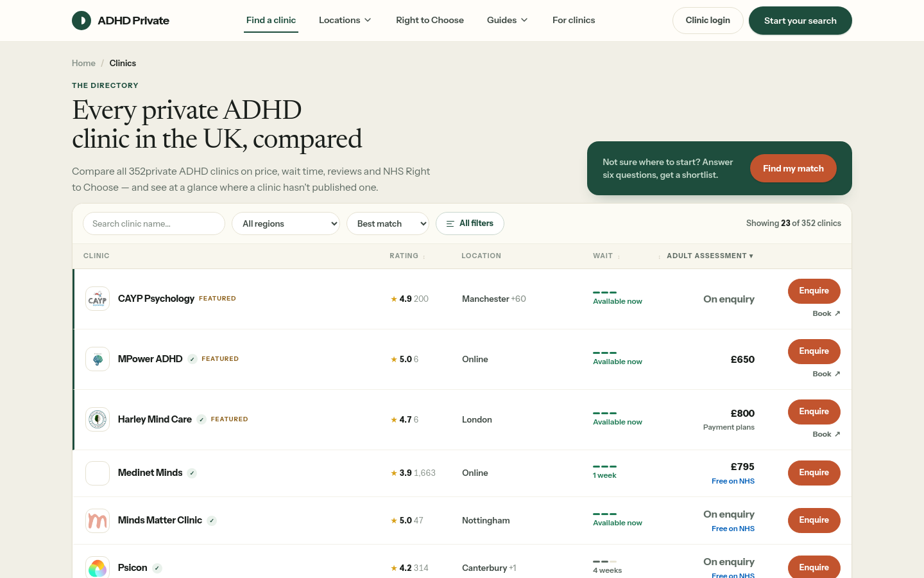Focus the Search clinic name field
The image size is (924, 578).
pyautogui.click(x=154, y=223)
